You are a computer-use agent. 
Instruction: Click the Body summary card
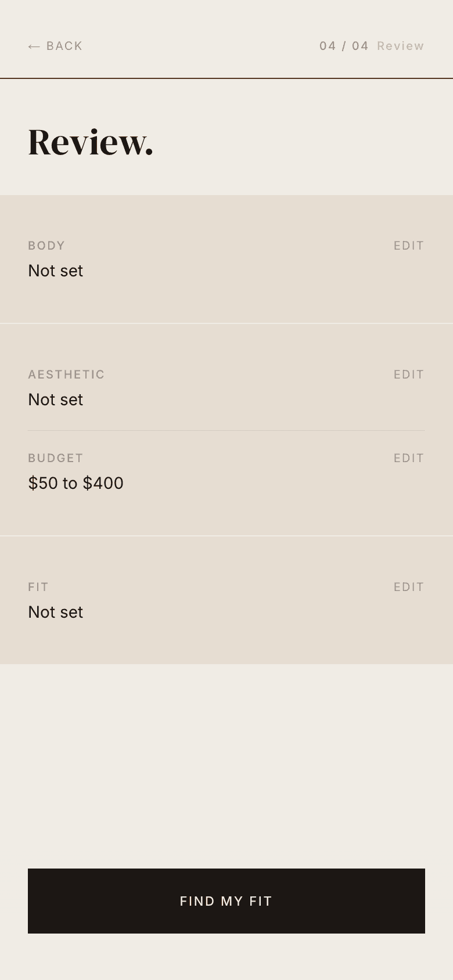point(227,296)
